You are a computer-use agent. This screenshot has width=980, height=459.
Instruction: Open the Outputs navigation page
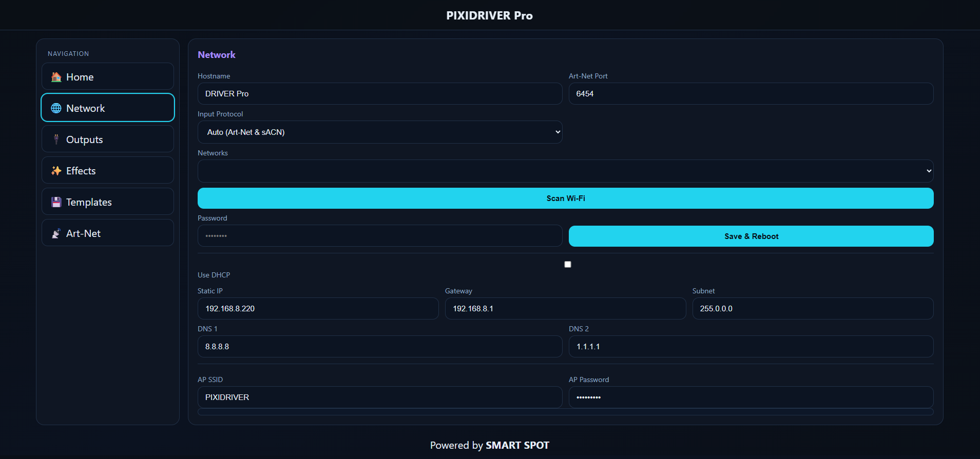point(108,139)
